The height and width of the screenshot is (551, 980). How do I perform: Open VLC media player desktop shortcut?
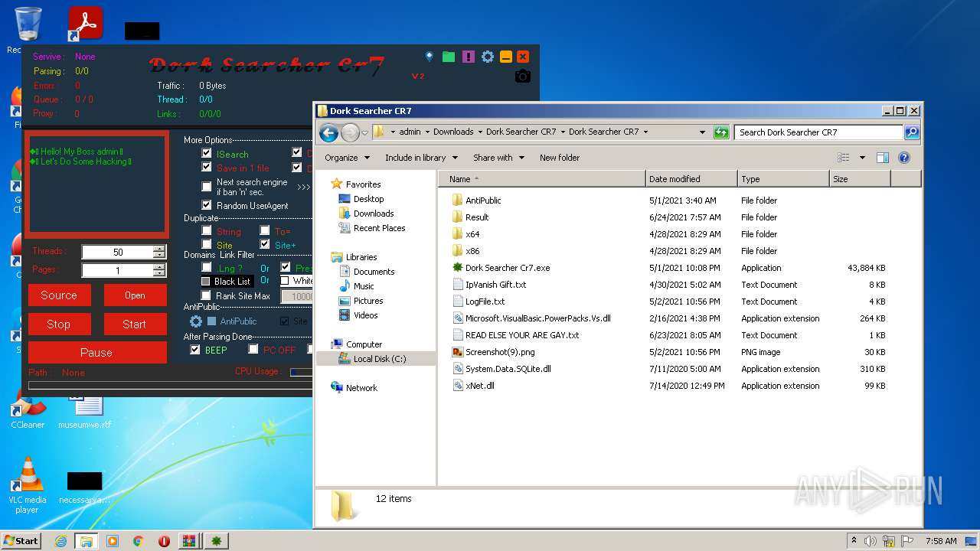[28, 485]
